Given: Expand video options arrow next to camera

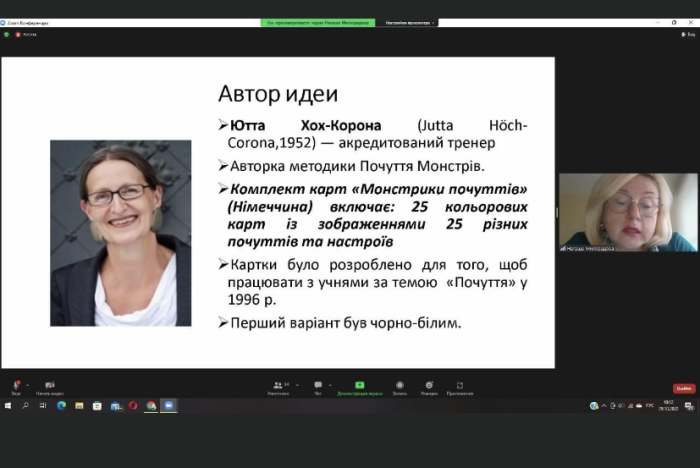Looking at the screenshot, I should click(x=62, y=383).
